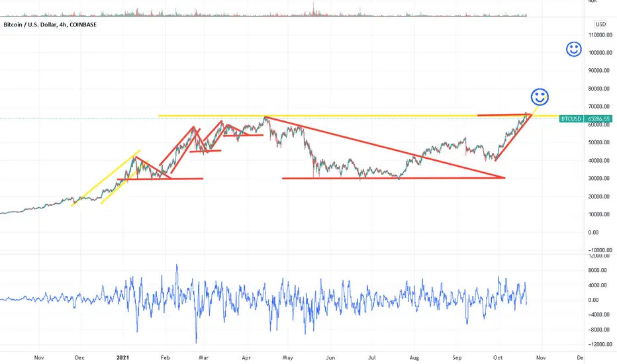Select the yellow rising channel line in December

(x=105, y=178)
